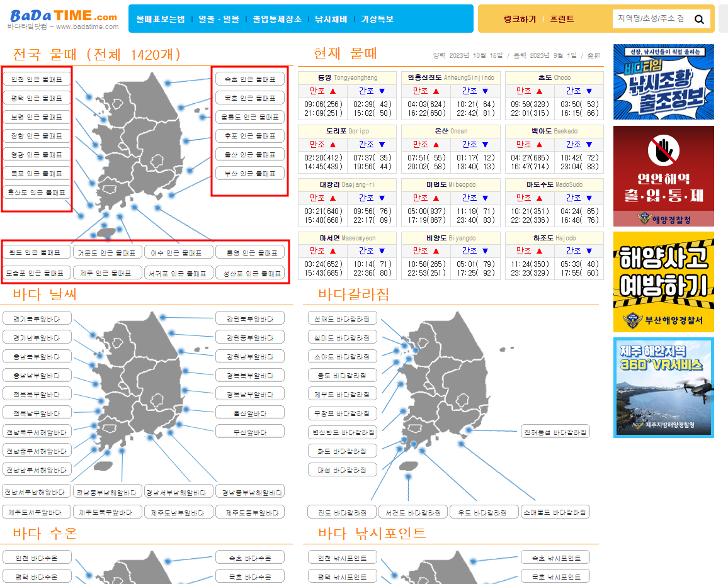This screenshot has width=728, height=584.
Task: Click the 백아도 Baekado tide card title
Action: tap(554, 131)
